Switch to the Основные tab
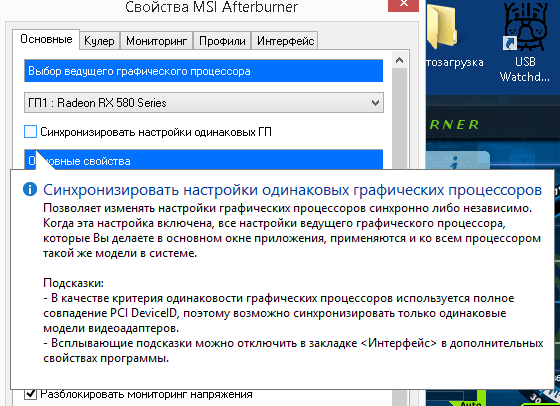 pos(46,39)
